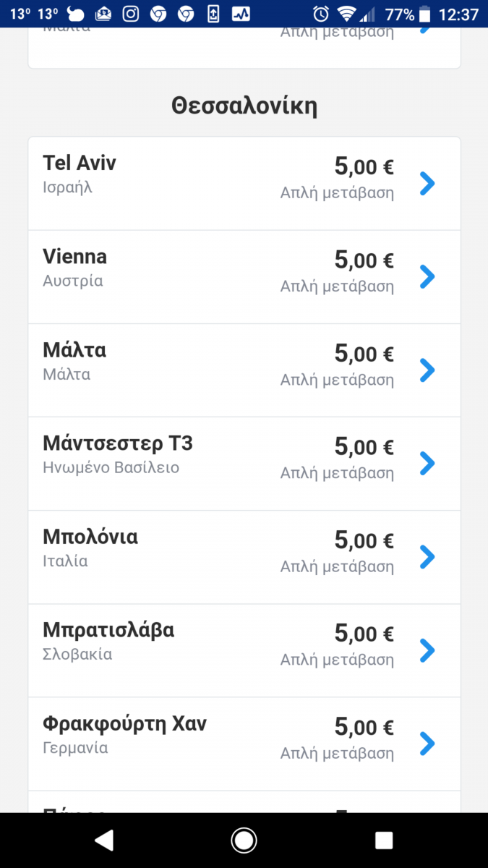Open the recent apps square button
488x868 pixels.
tap(384, 840)
